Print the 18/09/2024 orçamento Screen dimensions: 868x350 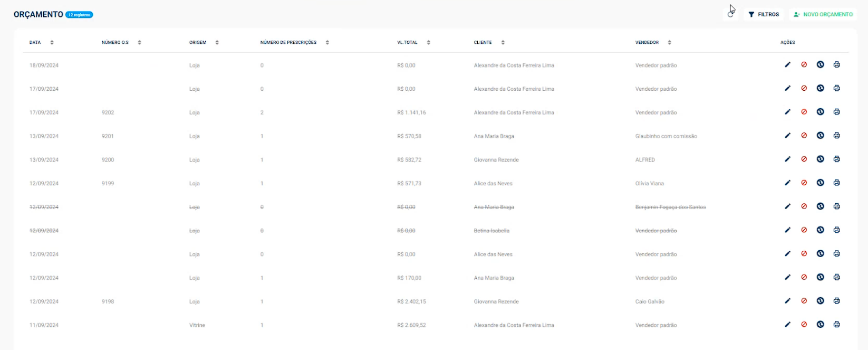point(836,64)
